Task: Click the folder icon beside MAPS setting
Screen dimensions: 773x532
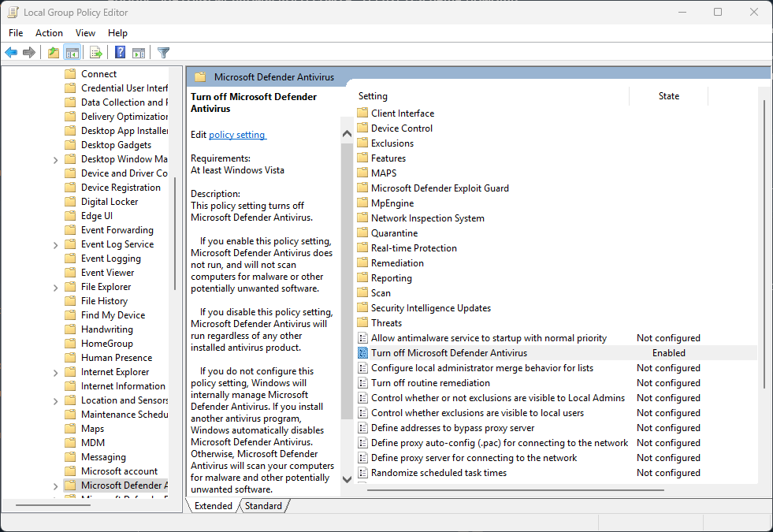Action: [x=362, y=173]
